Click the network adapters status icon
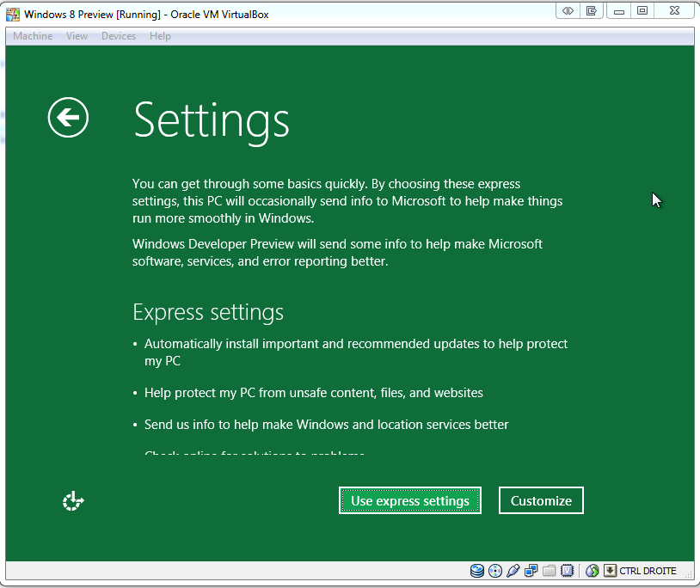This screenshot has height=588, width=700. [x=531, y=571]
